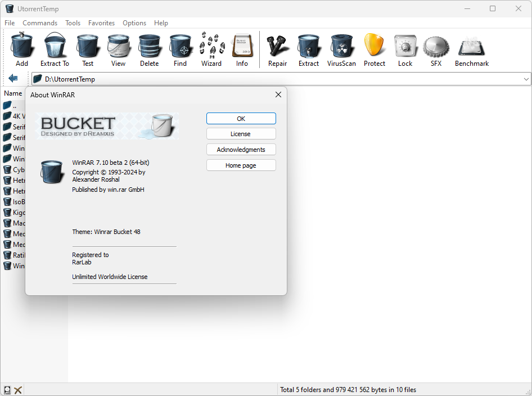Create SFX via bottle cap icon
The image size is (532, 396).
[x=436, y=47]
